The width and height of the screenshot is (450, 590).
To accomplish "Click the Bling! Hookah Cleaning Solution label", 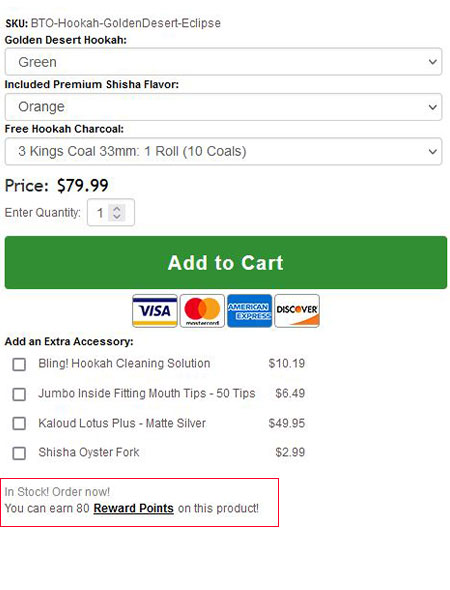I will click(124, 363).
